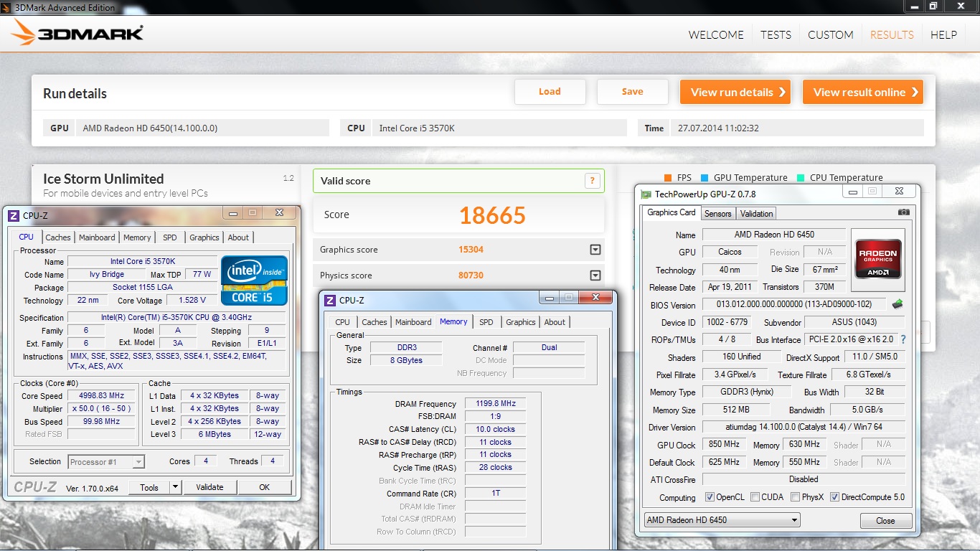
Task: Select the RESULTS section
Action: tap(892, 34)
